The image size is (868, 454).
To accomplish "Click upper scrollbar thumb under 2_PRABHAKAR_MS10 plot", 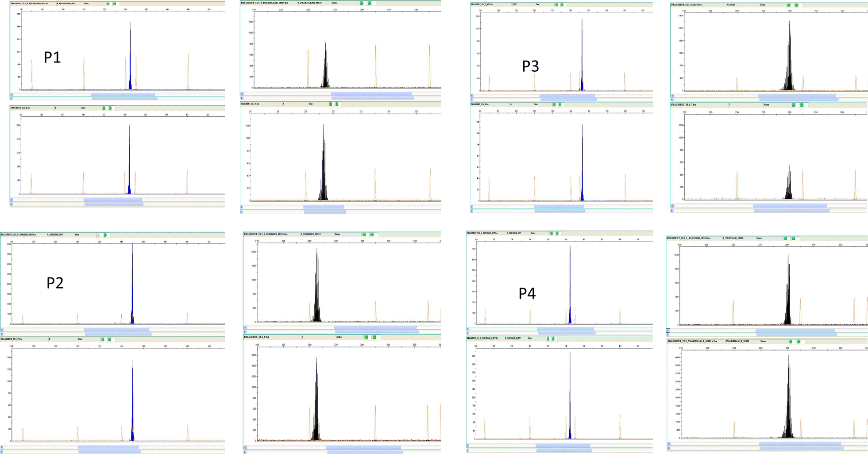I will coord(371,94).
